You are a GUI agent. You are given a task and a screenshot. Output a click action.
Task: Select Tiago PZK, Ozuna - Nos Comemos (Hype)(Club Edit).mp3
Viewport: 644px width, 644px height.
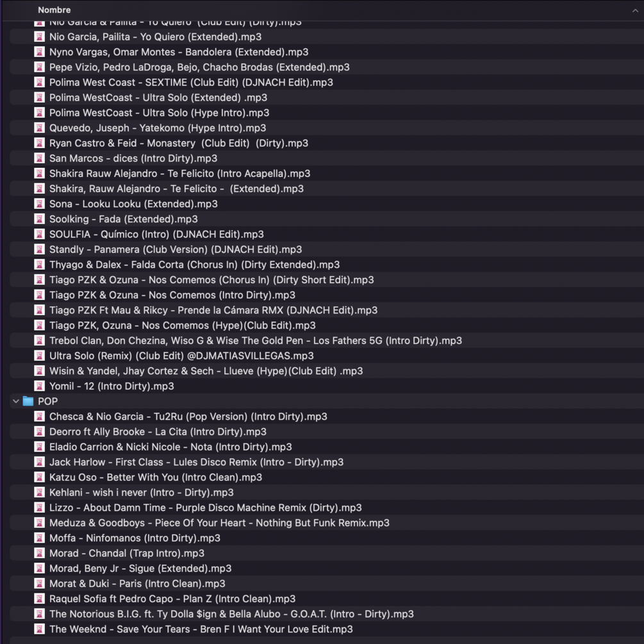[183, 326]
